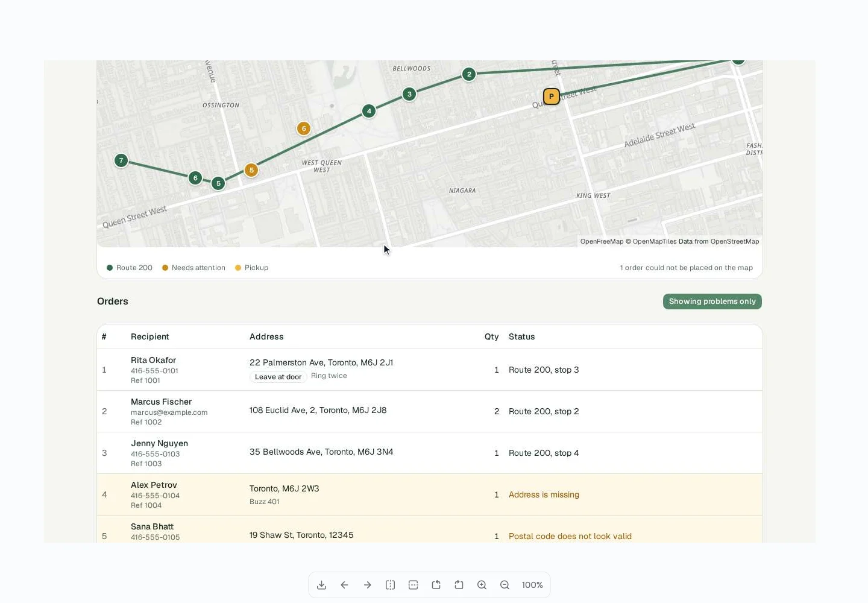Click the Buzz 401 note under Alex Petrov's address

[265, 502]
